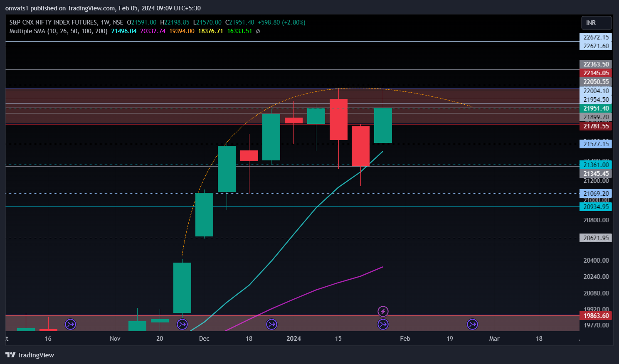
Task: Select the cyan 20934.95 price label
Action: 596,207
